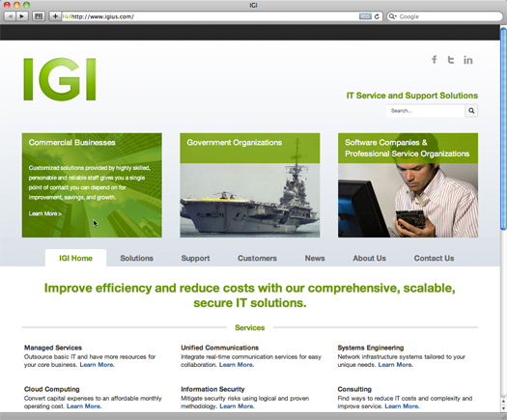Click the scrollbar down arrow
507x420 pixels.
click(503, 408)
